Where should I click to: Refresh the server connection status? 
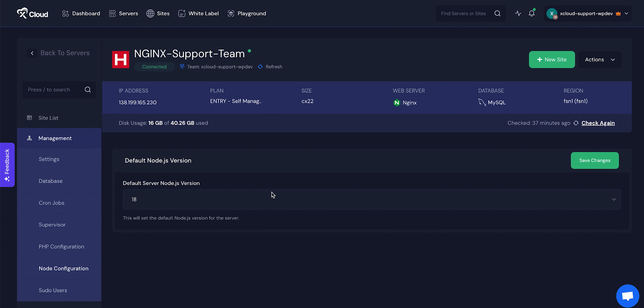point(270,67)
